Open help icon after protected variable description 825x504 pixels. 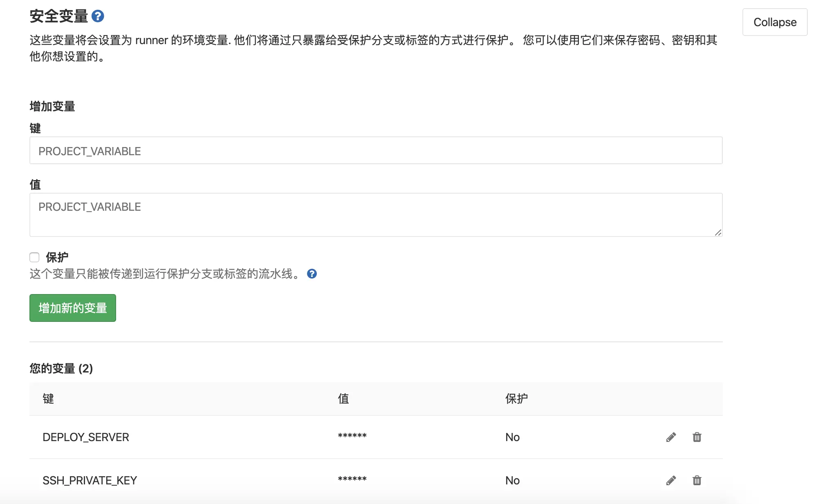click(x=312, y=274)
